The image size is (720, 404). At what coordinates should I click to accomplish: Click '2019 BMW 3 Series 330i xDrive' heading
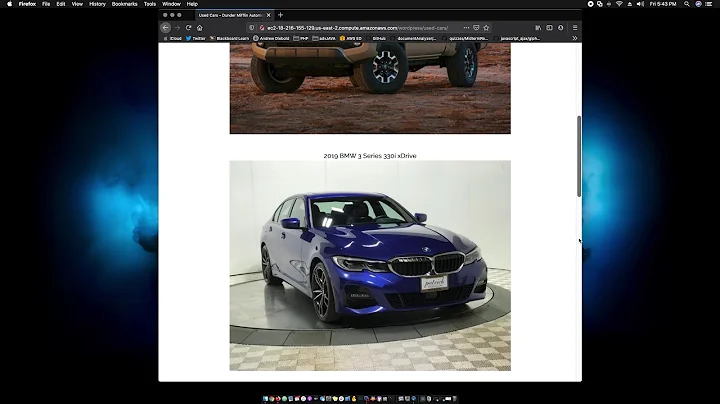tap(370, 156)
